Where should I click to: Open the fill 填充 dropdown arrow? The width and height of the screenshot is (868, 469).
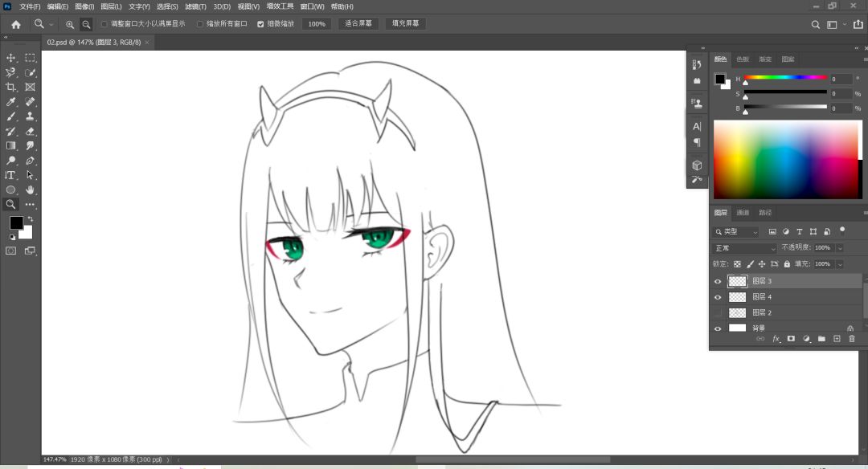[x=840, y=263]
